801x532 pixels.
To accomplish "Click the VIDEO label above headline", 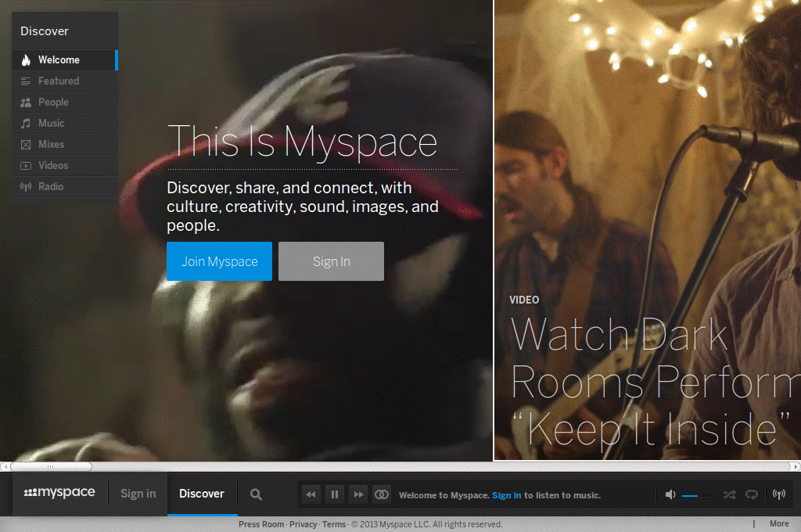I will pyautogui.click(x=524, y=300).
